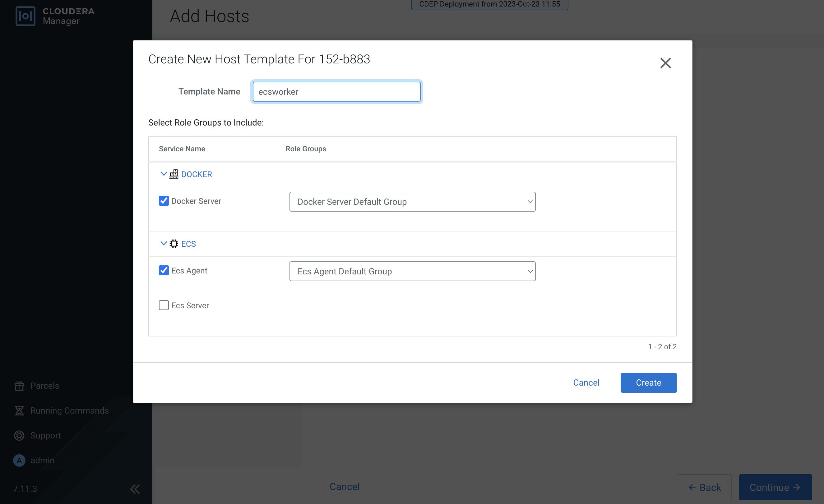Click the DOCKER service icon
This screenshot has height=504, width=824.
174,174
